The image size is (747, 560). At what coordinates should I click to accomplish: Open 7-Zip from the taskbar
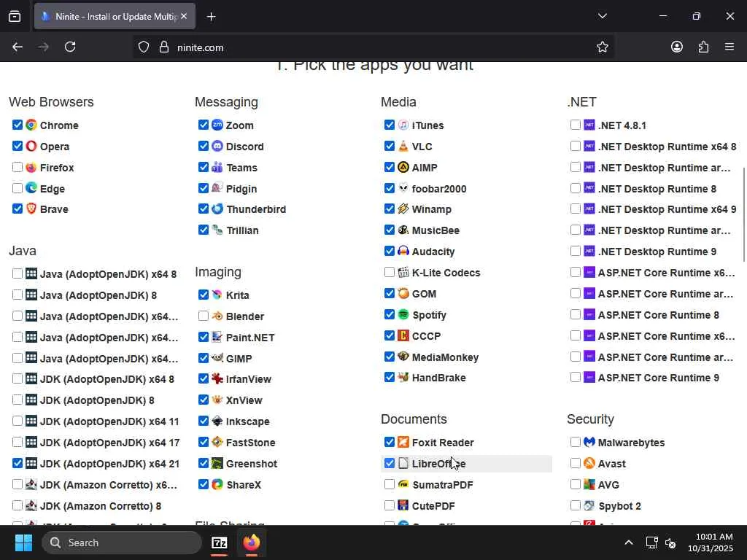[x=219, y=542]
